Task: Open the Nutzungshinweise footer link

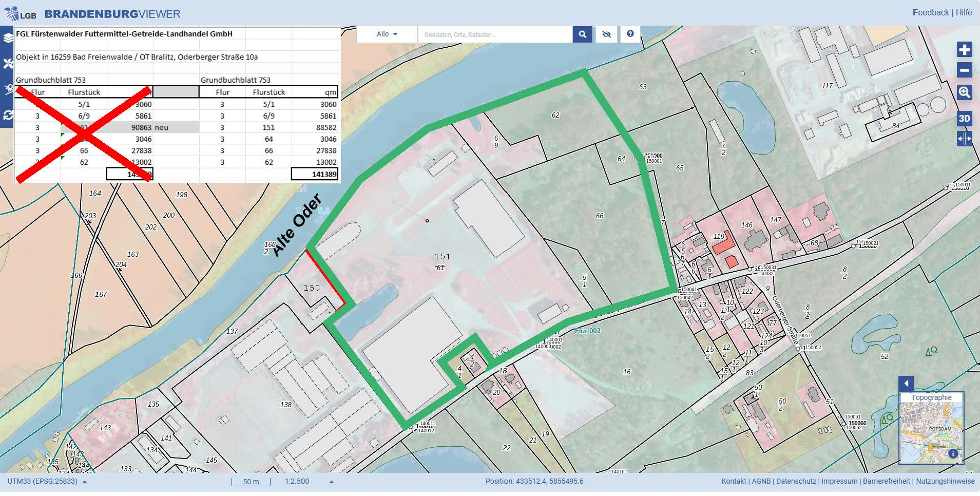Action: pos(945,482)
